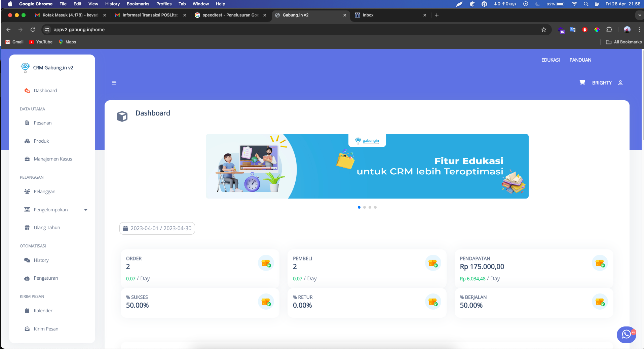Screen dimensions: 644x349
Task: Click the Pelanggan section icon
Action: tap(27, 191)
